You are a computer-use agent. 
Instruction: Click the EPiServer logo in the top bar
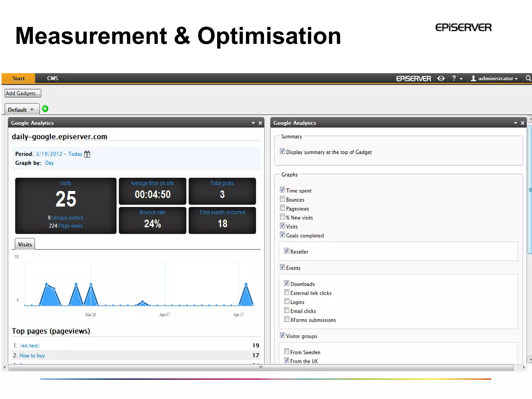click(413, 78)
